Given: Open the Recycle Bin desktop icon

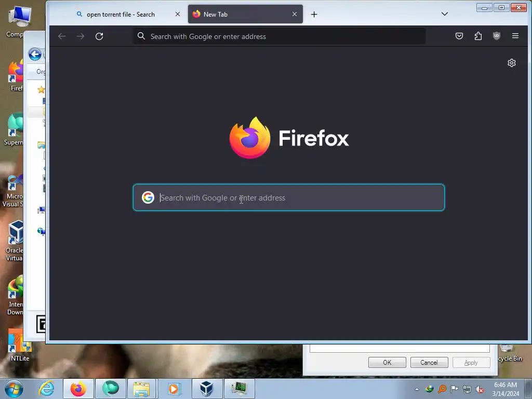Looking at the screenshot, I should click(510, 353).
